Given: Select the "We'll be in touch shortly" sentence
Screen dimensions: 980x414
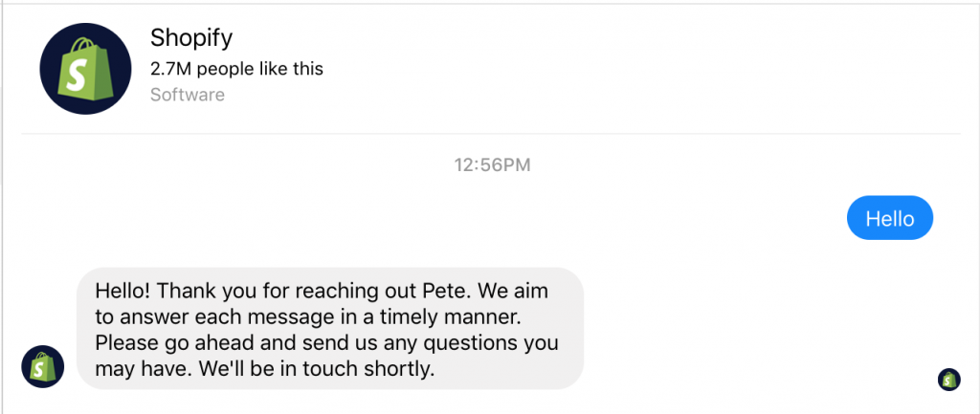Looking at the screenshot, I should pos(316,369).
